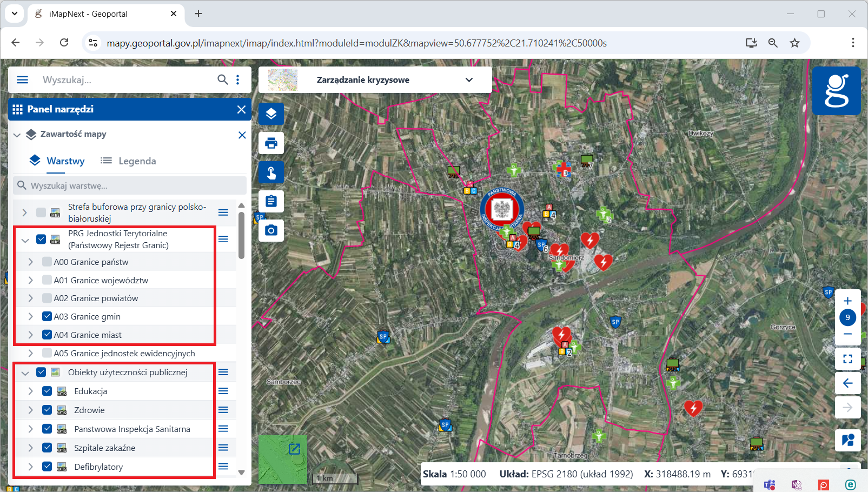This screenshot has height=492, width=868.
Task: Open the Zarządzanie kryzysowe composition dropdown
Action: tap(469, 80)
